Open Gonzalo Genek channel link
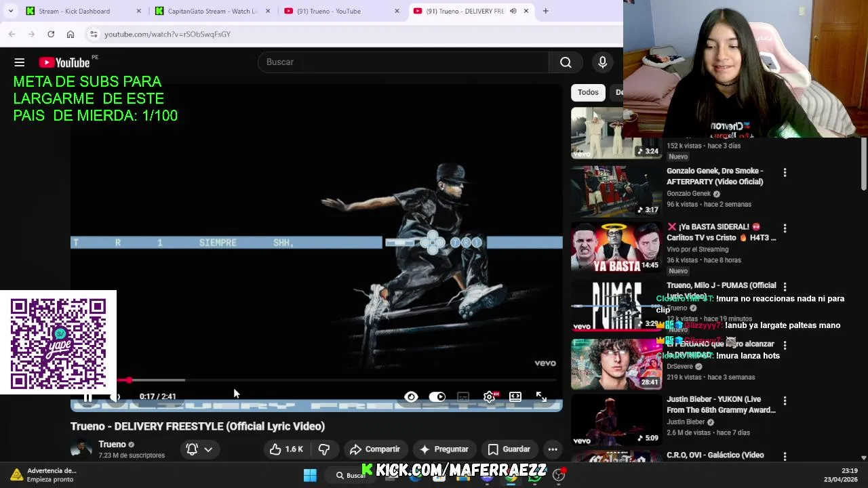 689,194
